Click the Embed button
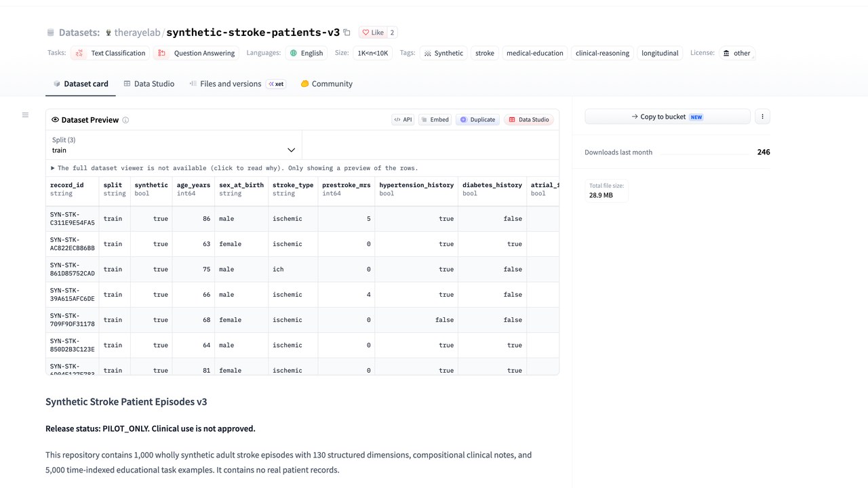Screen dimensions: 868x488 (435, 120)
